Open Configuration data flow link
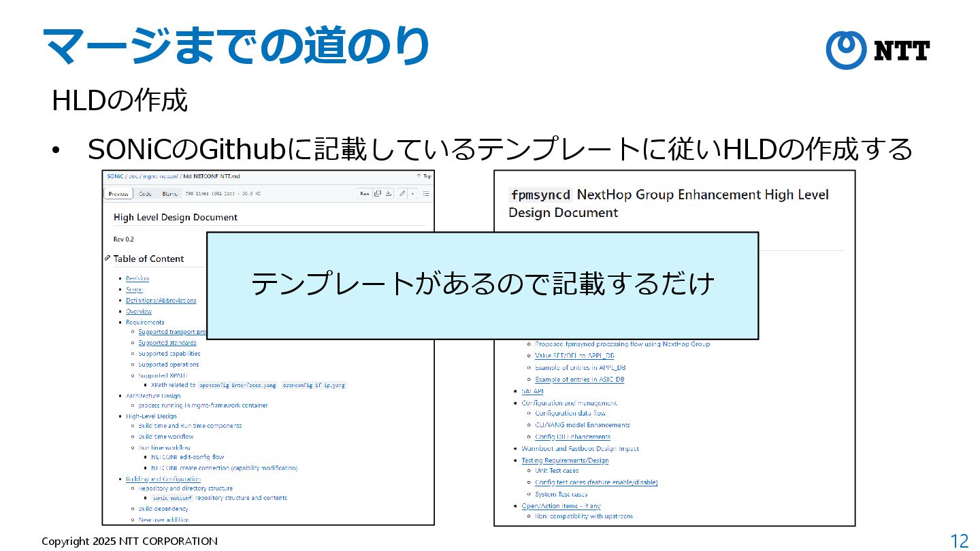980x551 pixels. click(x=570, y=414)
